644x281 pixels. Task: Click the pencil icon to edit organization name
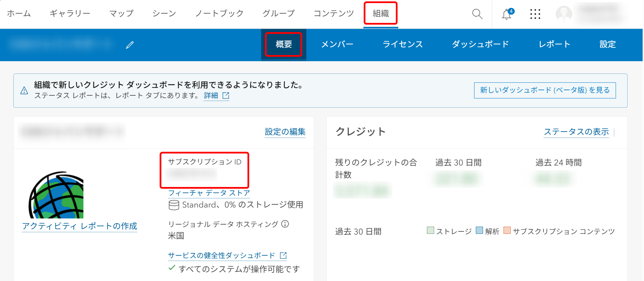coord(130,45)
